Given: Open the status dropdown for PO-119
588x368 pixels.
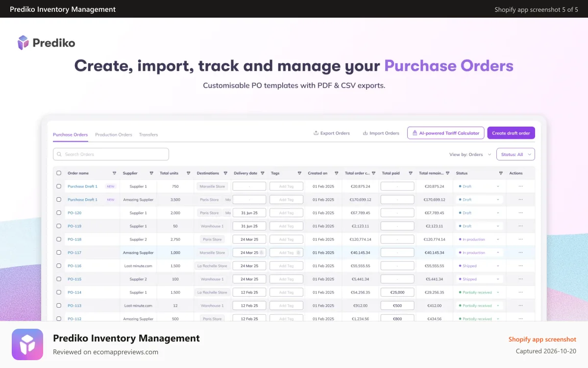Looking at the screenshot, I should point(479,226).
